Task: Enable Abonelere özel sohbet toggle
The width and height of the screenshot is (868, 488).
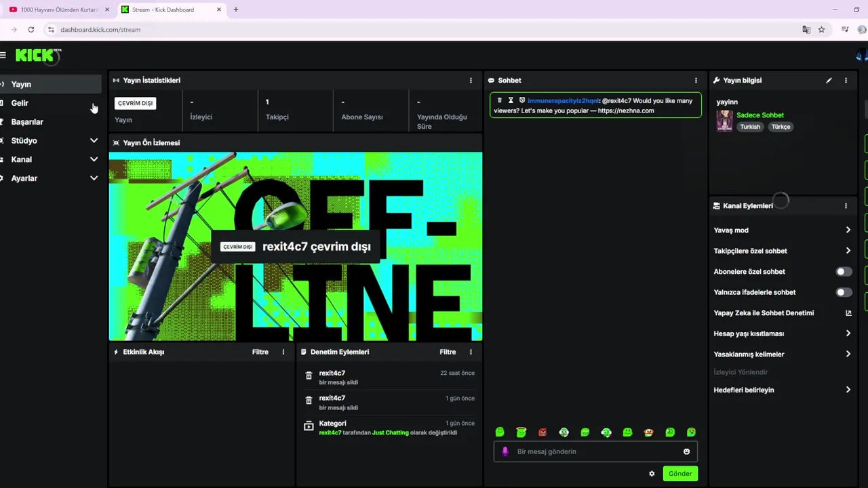Action: (843, 272)
